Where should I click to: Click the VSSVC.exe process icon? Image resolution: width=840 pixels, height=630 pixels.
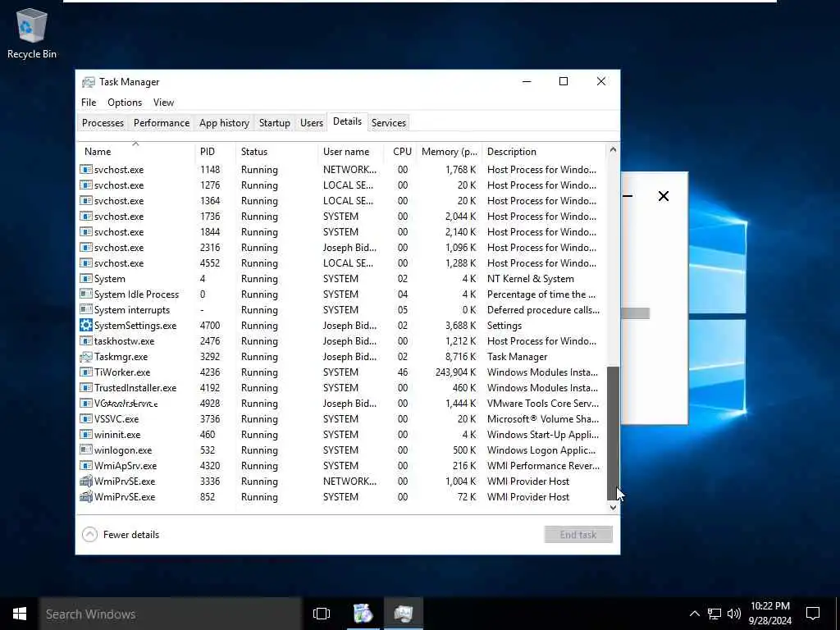point(85,419)
